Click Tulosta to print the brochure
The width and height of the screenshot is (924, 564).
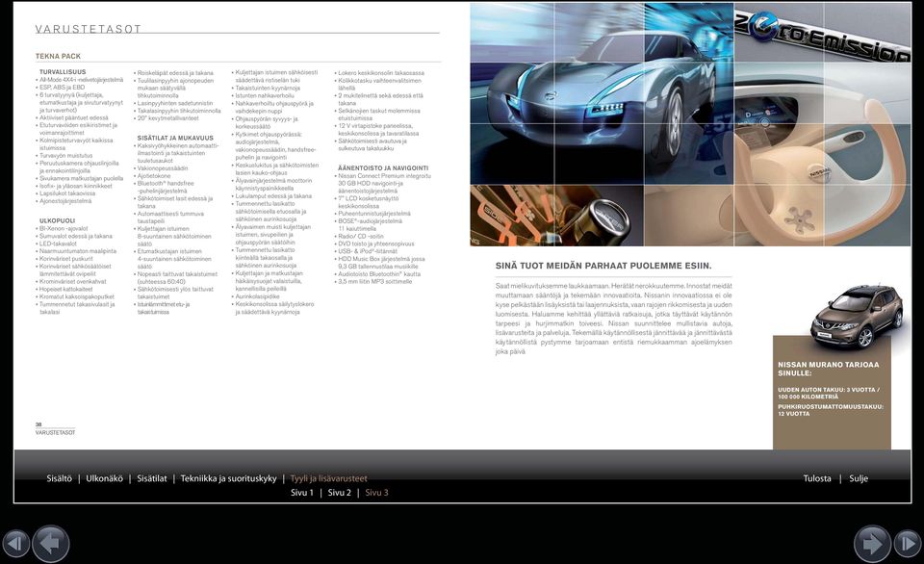click(x=817, y=478)
